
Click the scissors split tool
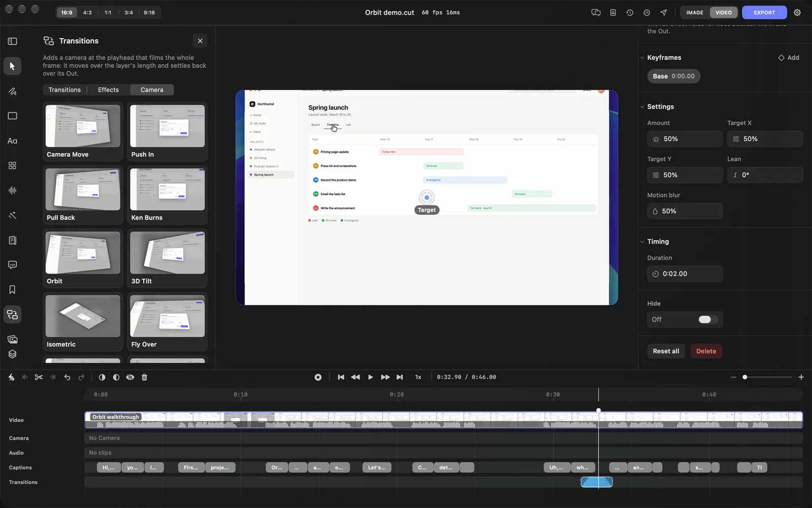tap(39, 377)
